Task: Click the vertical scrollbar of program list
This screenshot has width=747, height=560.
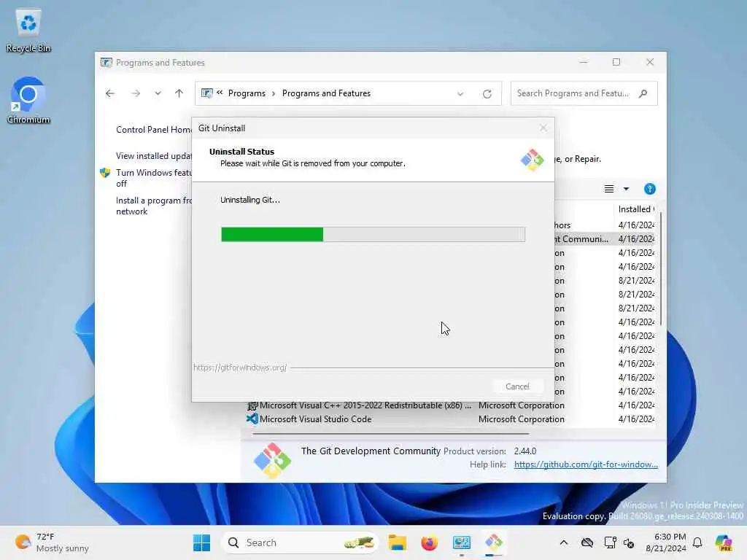Action: (x=661, y=269)
